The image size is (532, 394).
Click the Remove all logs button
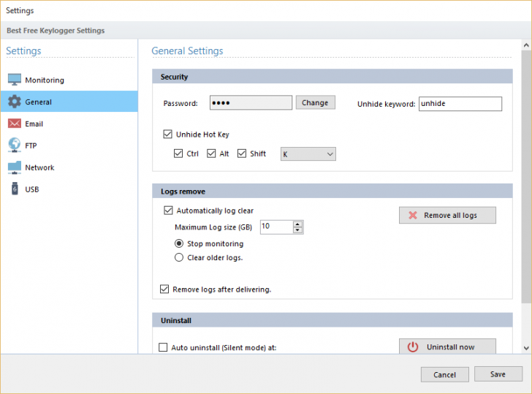click(447, 215)
